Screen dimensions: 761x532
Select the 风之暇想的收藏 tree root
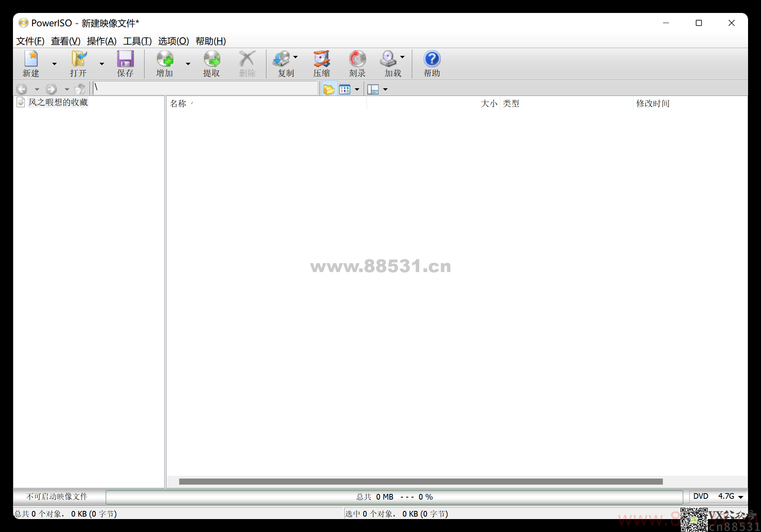58,102
